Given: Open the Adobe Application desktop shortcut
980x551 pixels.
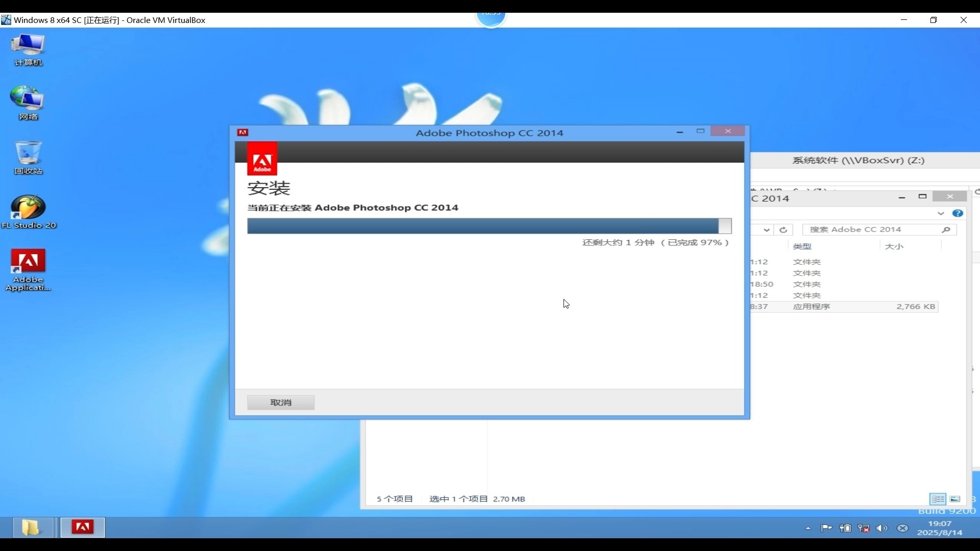Looking at the screenshot, I should point(28,270).
